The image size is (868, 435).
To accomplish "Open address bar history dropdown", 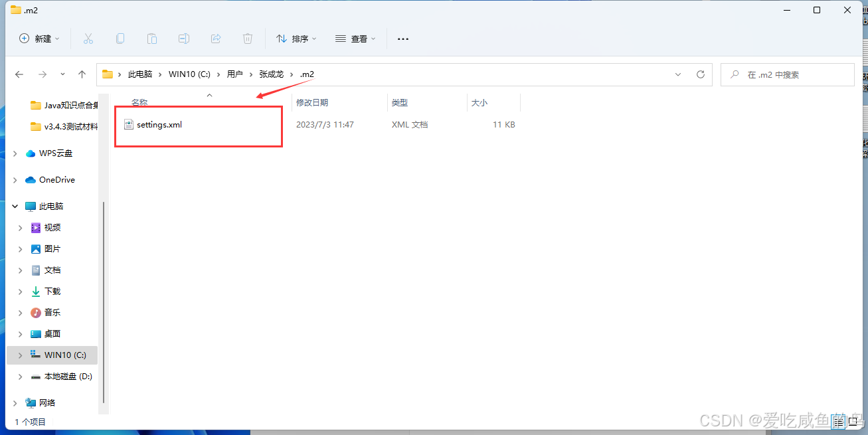I will [677, 74].
